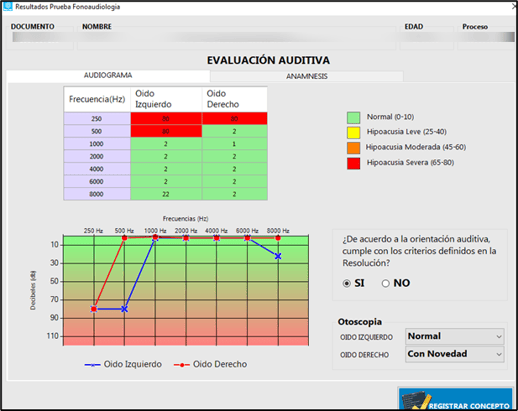The width and height of the screenshot is (518, 411).
Task: Click Oido Derecho legend line marker
Action: (182, 365)
